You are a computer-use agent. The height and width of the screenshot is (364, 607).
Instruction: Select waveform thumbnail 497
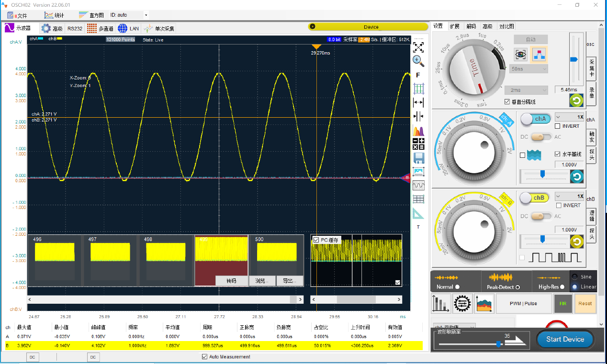pos(110,260)
